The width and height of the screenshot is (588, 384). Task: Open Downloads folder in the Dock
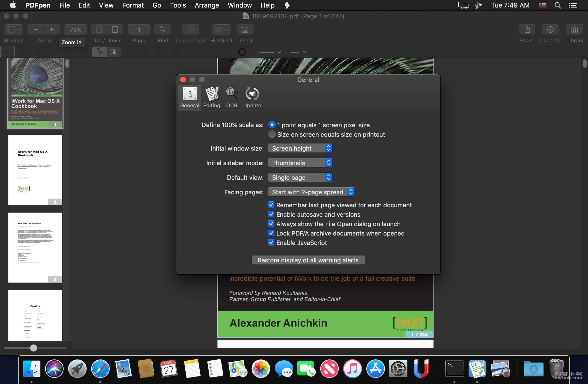(533, 369)
